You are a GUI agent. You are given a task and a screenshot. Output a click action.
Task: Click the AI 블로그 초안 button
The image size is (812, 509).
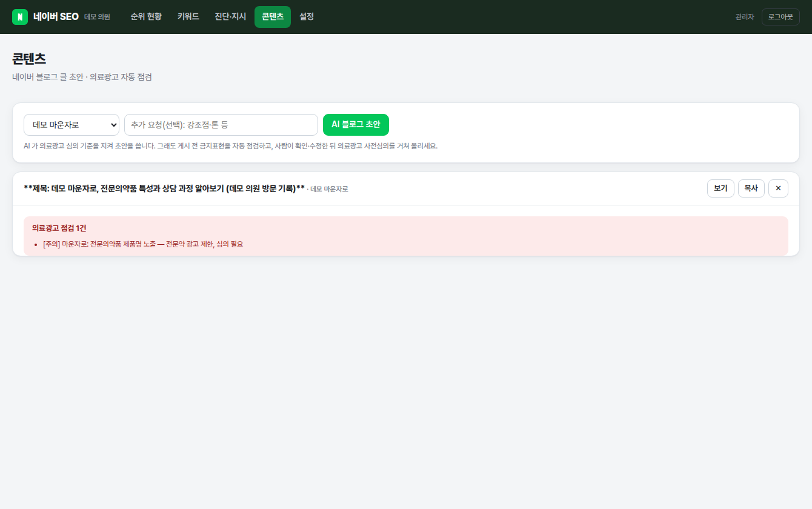[x=356, y=125]
